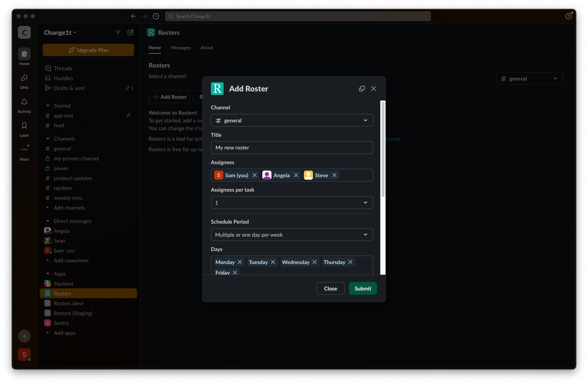588x384 pixels.
Task: Pop out Add Roster dialog to new window
Action: pyautogui.click(x=362, y=89)
